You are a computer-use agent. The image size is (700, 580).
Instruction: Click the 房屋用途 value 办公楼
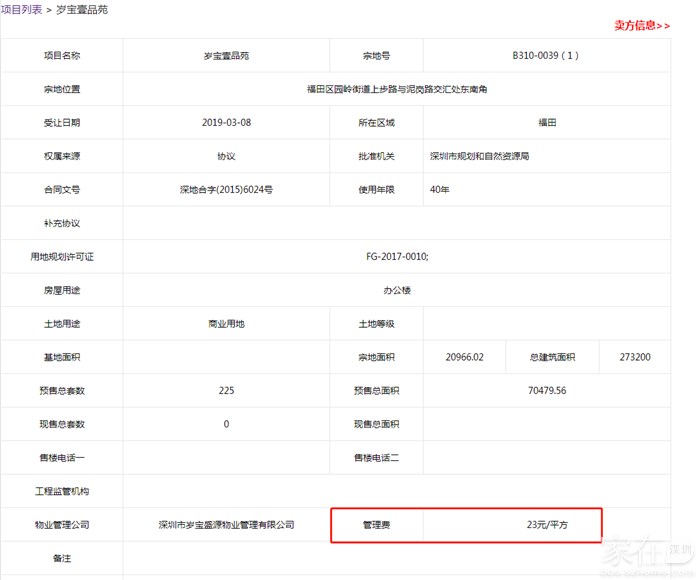coord(396,290)
